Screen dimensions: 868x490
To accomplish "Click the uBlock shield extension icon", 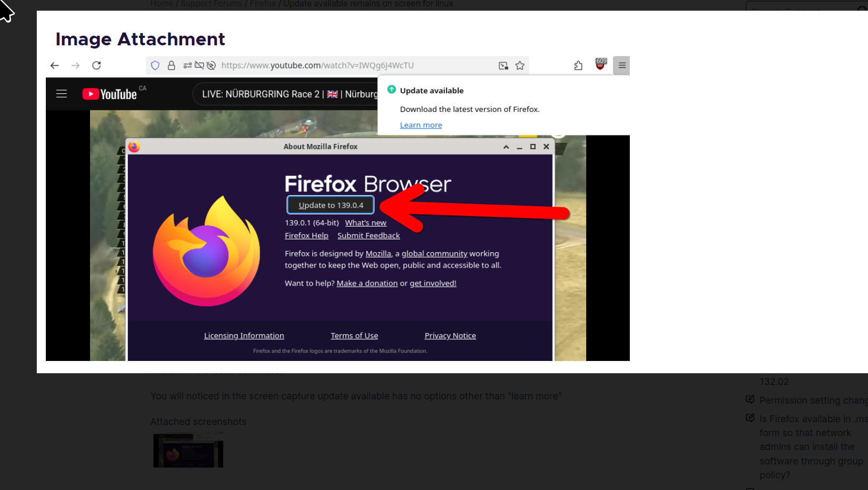I will click(601, 65).
